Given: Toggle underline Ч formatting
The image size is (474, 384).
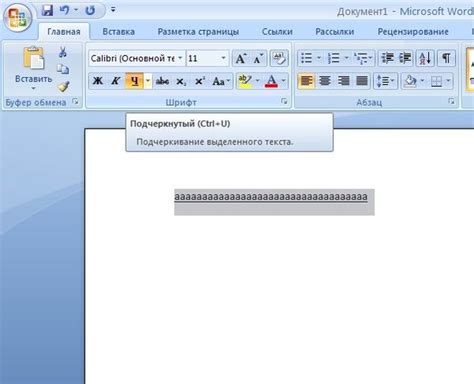Looking at the screenshot, I should (134, 81).
